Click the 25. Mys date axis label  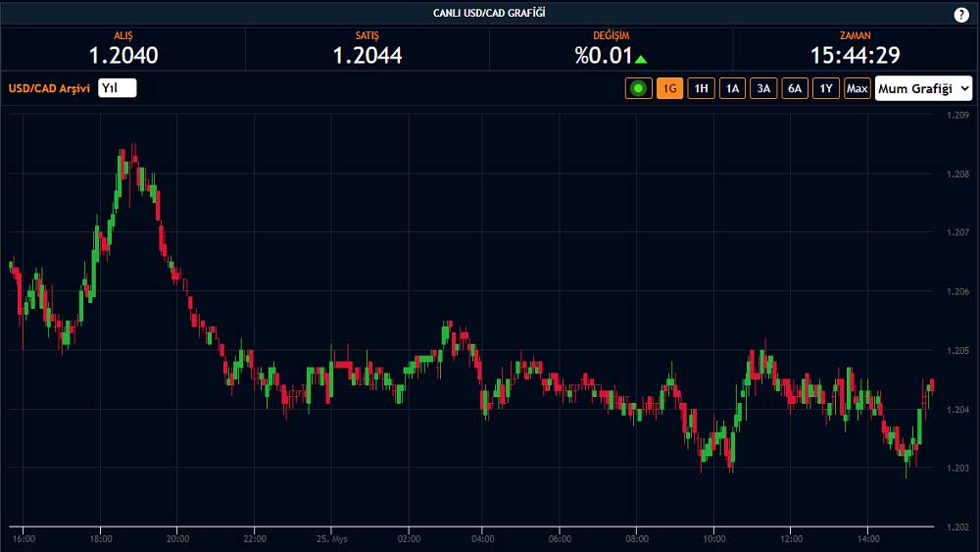click(x=331, y=538)
